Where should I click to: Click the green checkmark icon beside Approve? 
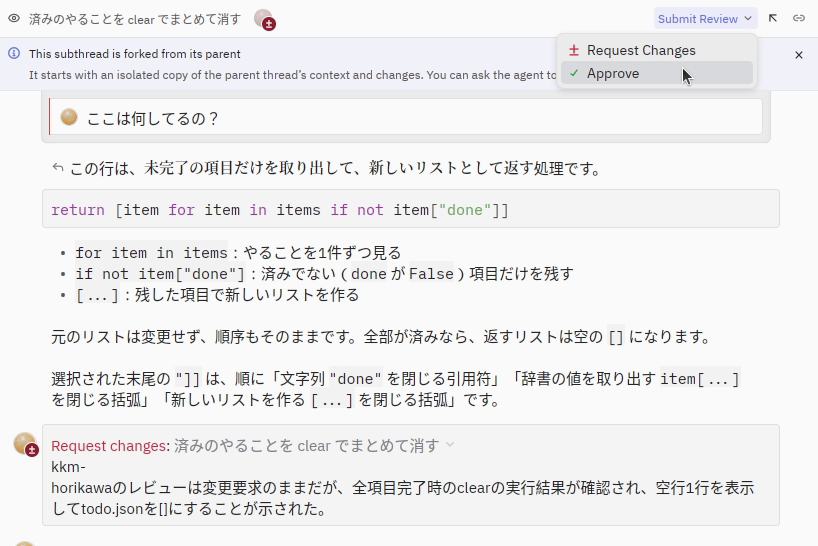pos(574,73)
